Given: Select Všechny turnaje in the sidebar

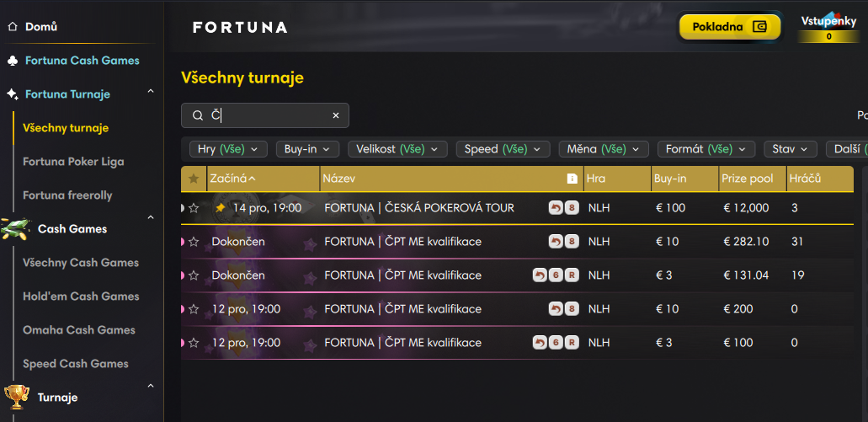Looking at the screenshot, I should pos(66,128).
